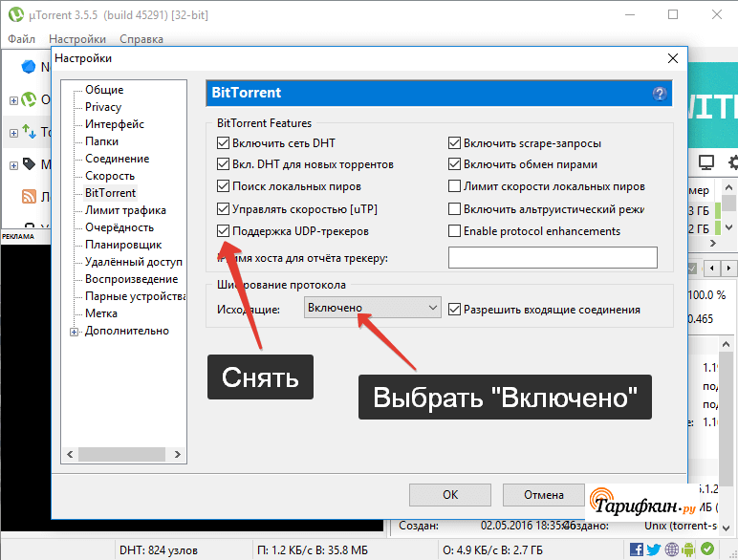This screenshot has width=738, height=560.
Task: Select Планировщик in settings tree
Action: tap(123, 245)
